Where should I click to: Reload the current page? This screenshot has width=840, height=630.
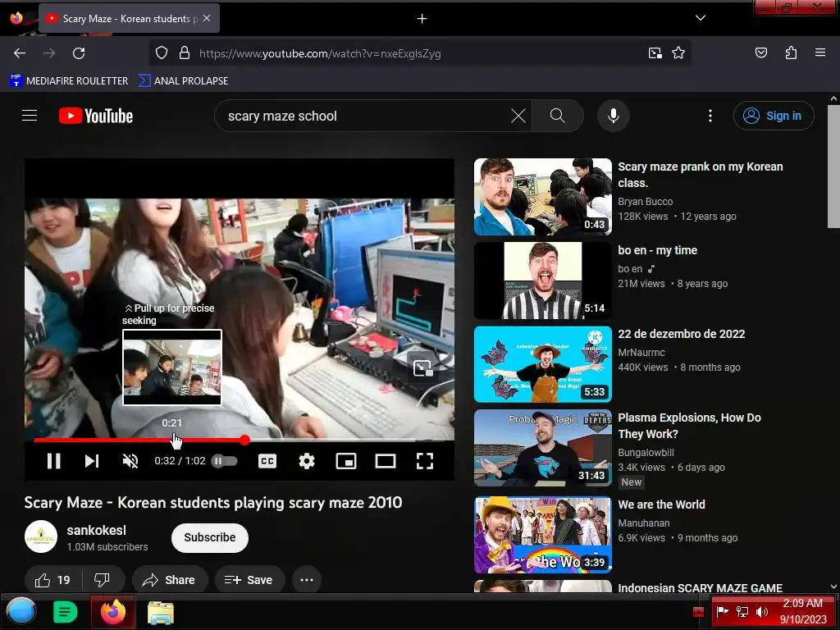pos(79,53)
